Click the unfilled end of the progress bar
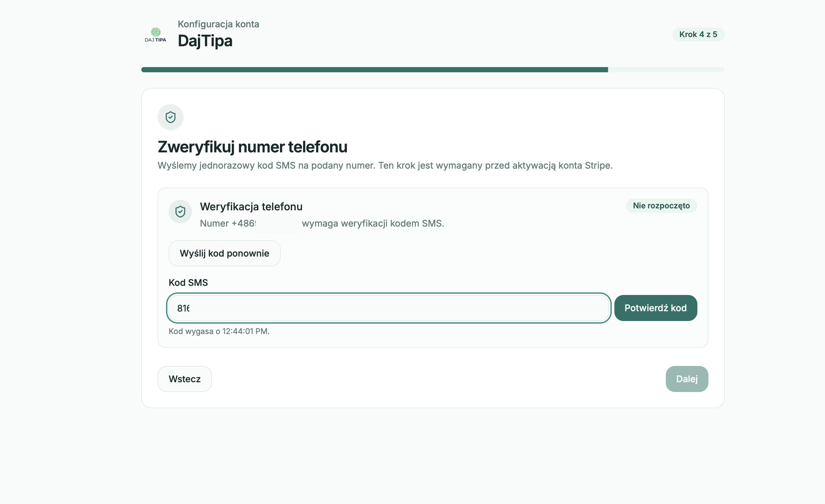Image resolution: width=825 pixels, height=504 pixels. coord(666,70)
